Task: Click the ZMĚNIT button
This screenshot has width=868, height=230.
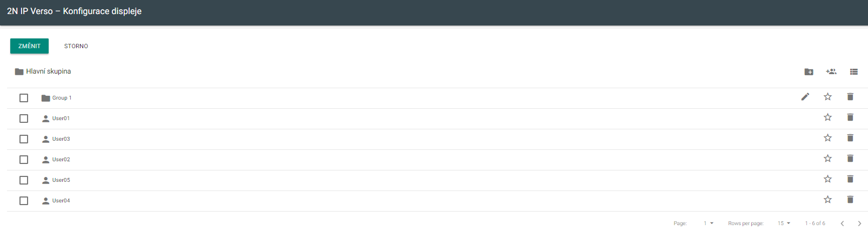Action: (29, 46)
